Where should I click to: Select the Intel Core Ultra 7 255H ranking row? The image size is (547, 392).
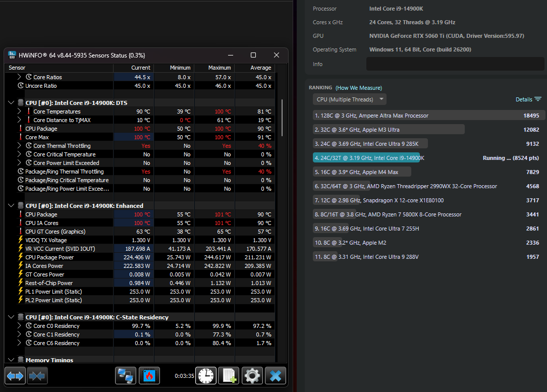(x=428, y=229)
